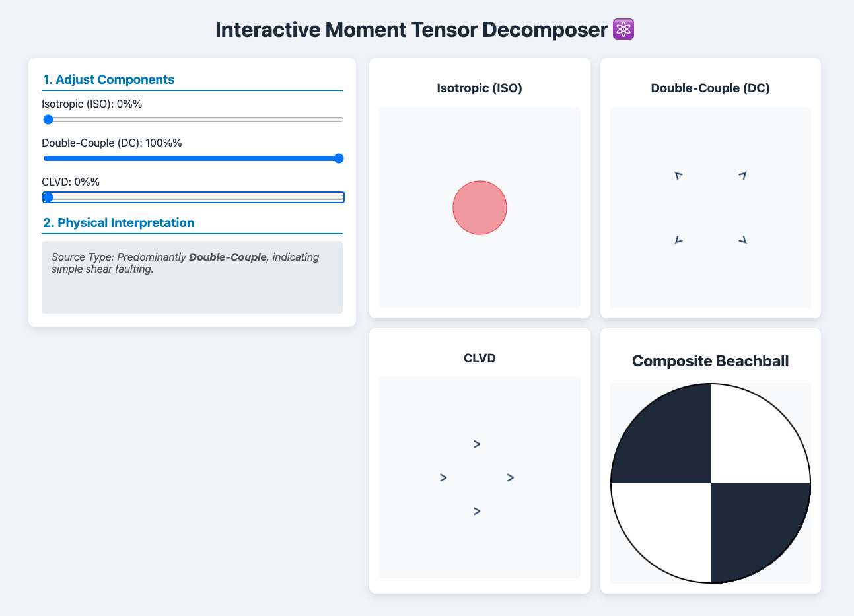The image size is (854, 616).
Task: Click the top-left arrow in Double-Couple diagram
Action: click(x=678, y=176)
